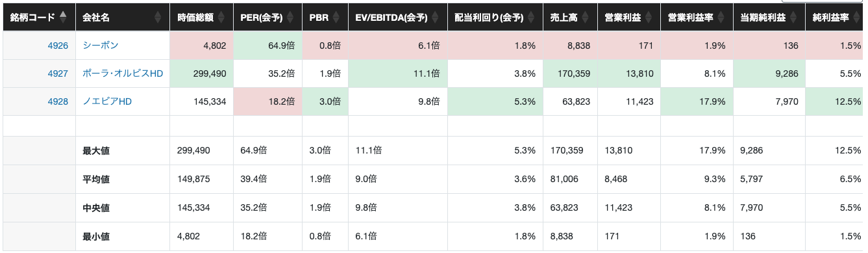This screenshot has height=253, width=868.
Task: Click 営業利益 header sort arrows
Action: [650, 18]
